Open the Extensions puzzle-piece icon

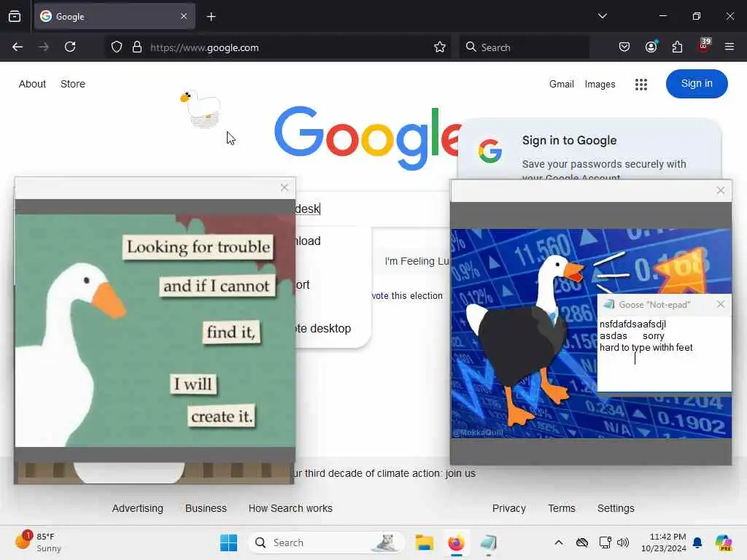(677, 47)
